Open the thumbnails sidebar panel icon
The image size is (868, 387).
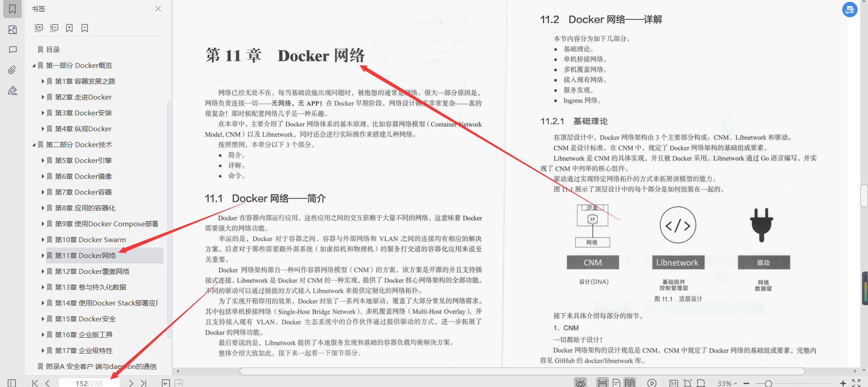(x=12, y=30)
